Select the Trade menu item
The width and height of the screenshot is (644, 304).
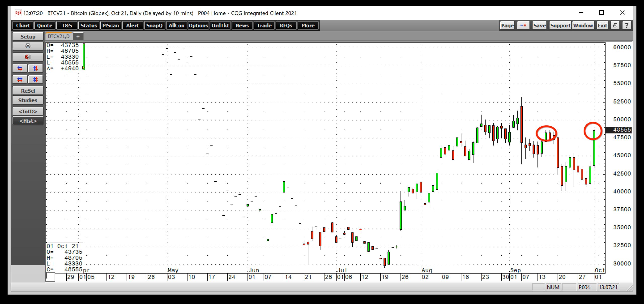pos(263,25)
